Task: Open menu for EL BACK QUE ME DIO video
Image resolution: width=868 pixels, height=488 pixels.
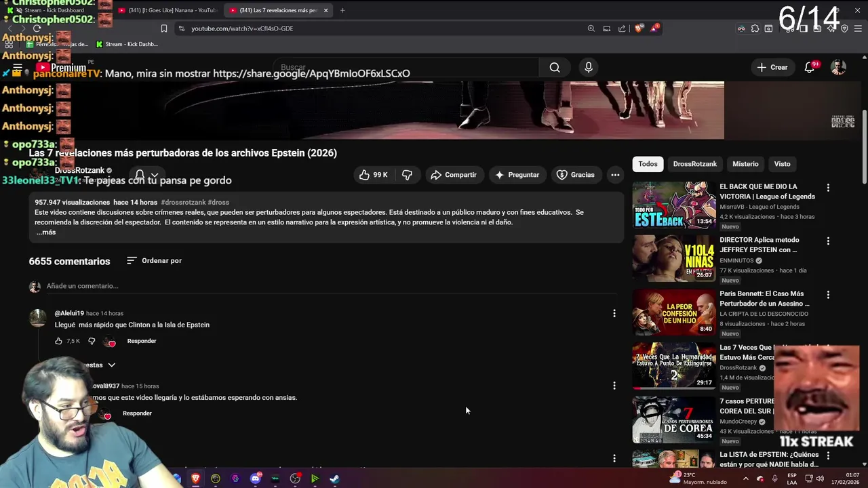Action: pyautogui.click(x=828, y=188)
